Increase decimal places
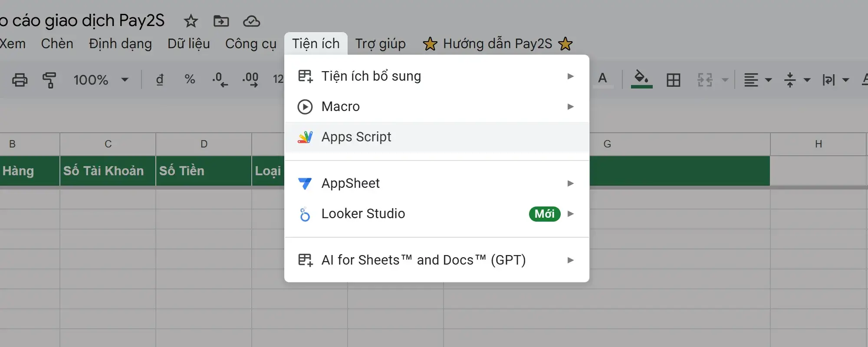 (x=250, y=80)
